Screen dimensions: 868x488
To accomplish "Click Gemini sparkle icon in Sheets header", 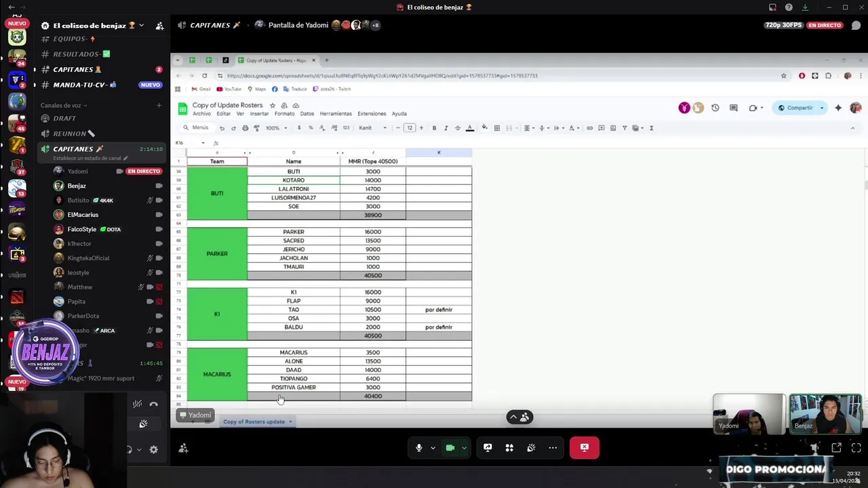I will pos(838,108).
